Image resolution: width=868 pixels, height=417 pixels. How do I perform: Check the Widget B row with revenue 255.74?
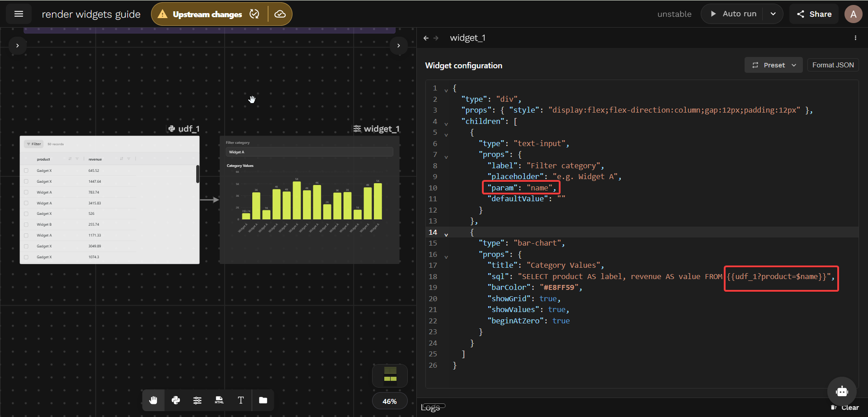tap(26, 224)
